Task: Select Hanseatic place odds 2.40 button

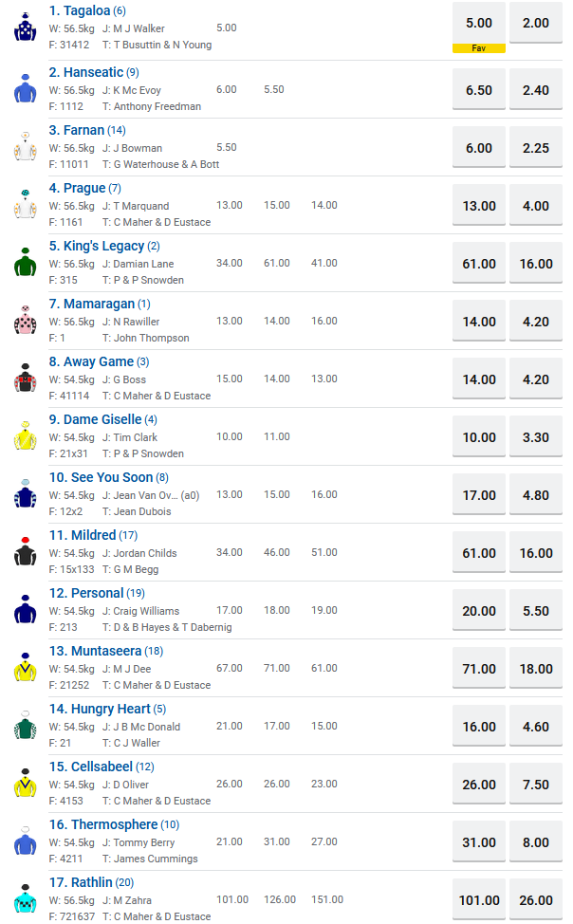Action: pos(536,90)
